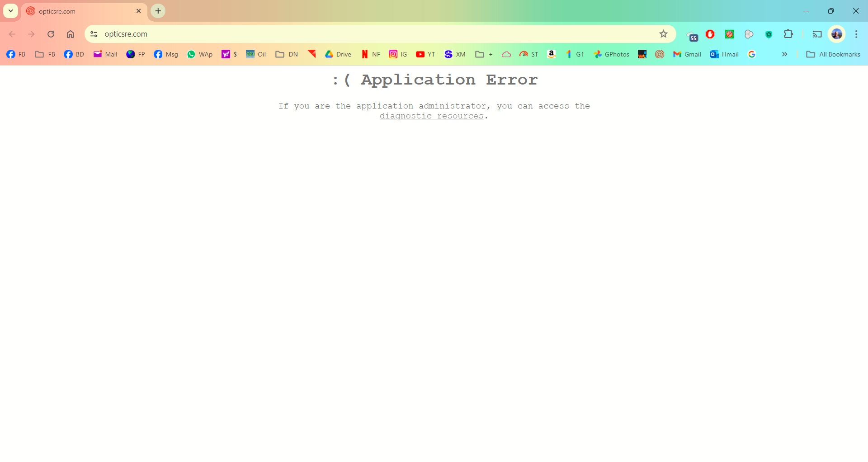Open a new tab
Screen dimensions: 868x462
click(x=158, y=11)
